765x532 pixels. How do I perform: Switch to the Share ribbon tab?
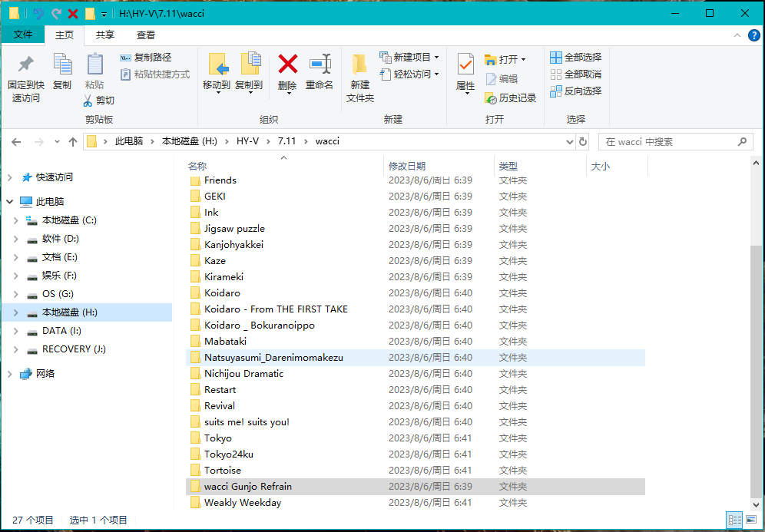[105, 35]
